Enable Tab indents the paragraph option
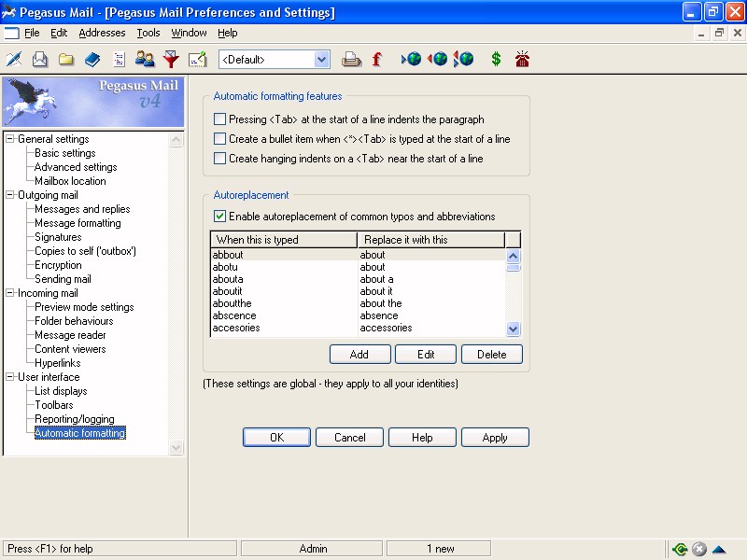The height and width of the screenshot is (560, 747). pyautogui.click(x=219, y=119)
